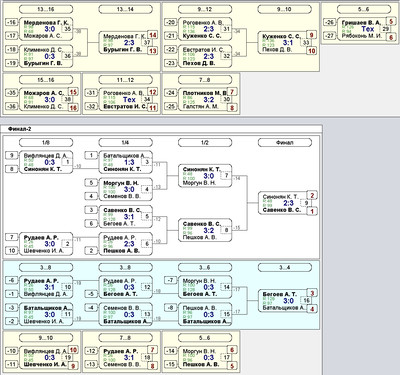Click red place 3 beside Бегов А. Т.
Viewport: 400px width, 375px height.
click(x=312, y=293)
